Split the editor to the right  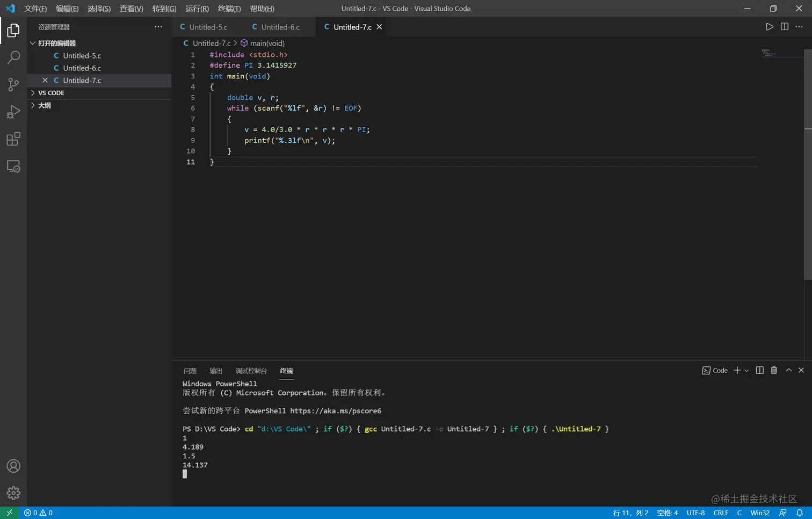click(785, 27)
